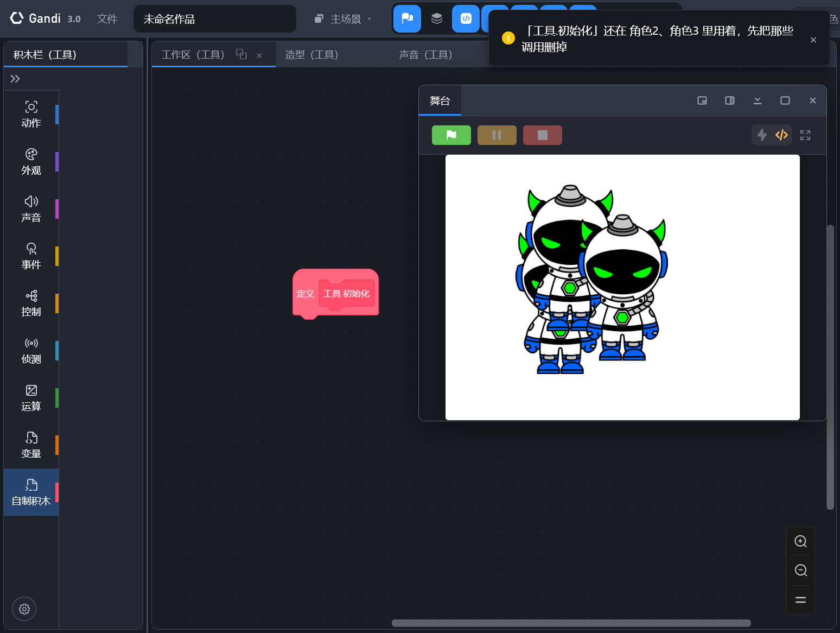Viewport: 840px width, 633px height.
Task: Click the layers icon in top toolbar
Action: click(437, 18)
